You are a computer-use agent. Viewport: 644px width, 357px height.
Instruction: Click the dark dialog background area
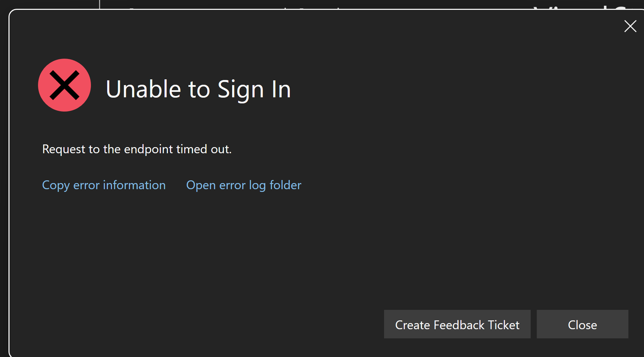322,247
